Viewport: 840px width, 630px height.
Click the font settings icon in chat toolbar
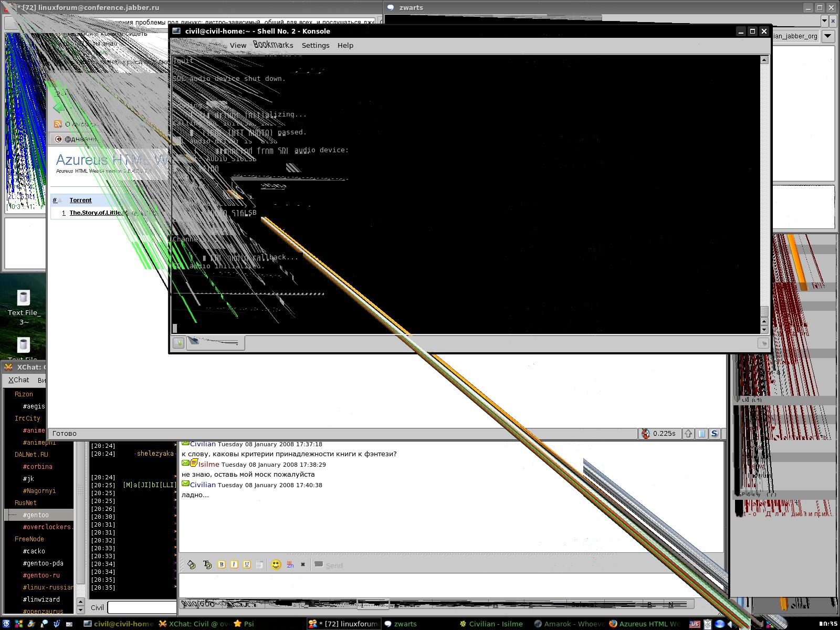click(x=207, y=564)
